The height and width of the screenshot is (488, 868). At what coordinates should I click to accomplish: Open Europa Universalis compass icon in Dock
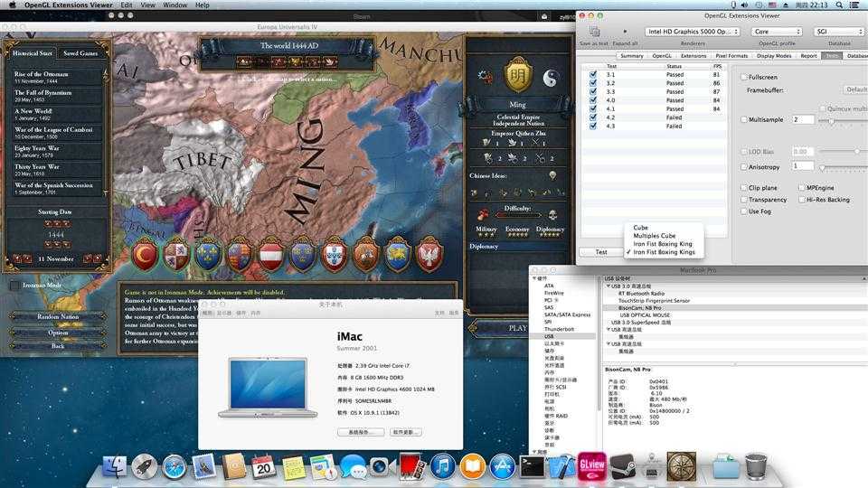click(x=682, y=466)
